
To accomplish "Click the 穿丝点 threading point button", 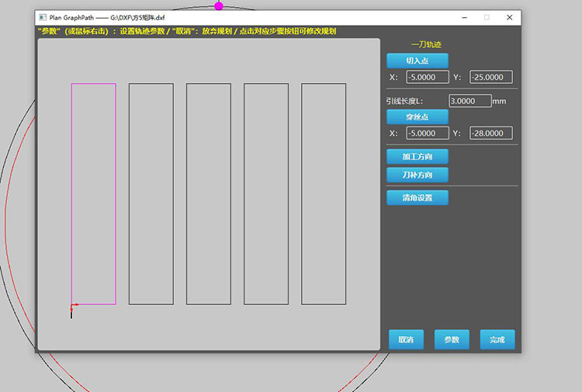I will coord(417,117).
